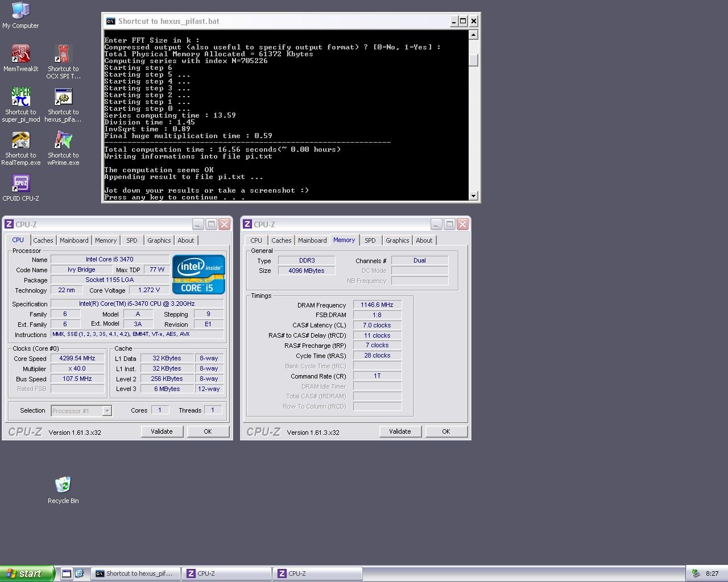
Task: Click the DRAM Frequency 1146.6 MHz value
Action: 377,305
